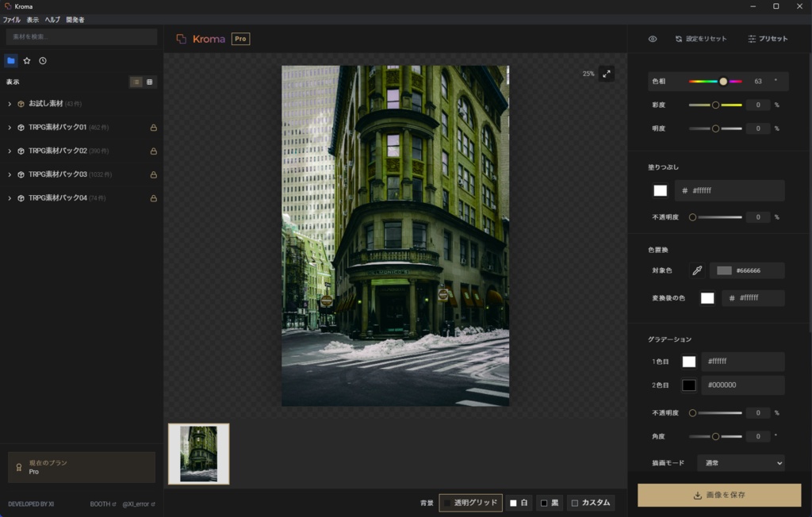This screenshot has height=517, width=812.
Task: Expand the お試し素材 folder
Action: pos(10,104)
